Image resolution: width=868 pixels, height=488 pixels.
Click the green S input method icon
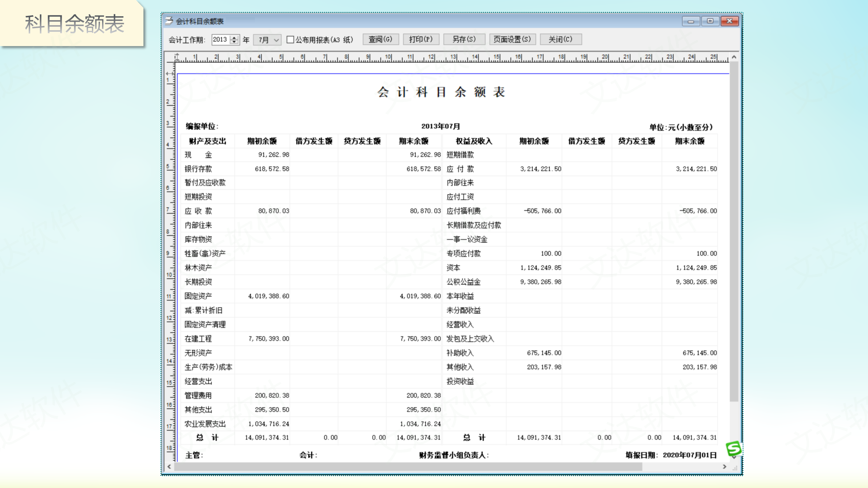point(734,449)
